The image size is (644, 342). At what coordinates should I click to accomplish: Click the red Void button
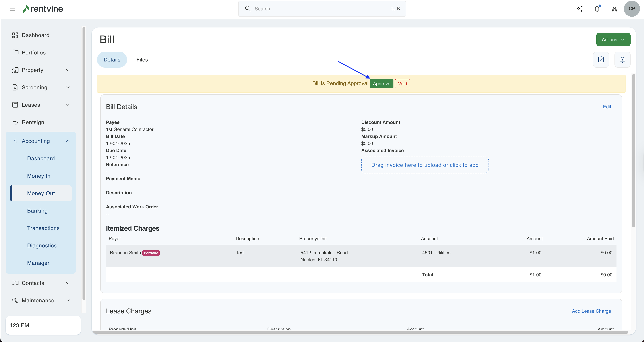(x=402, y=84)
